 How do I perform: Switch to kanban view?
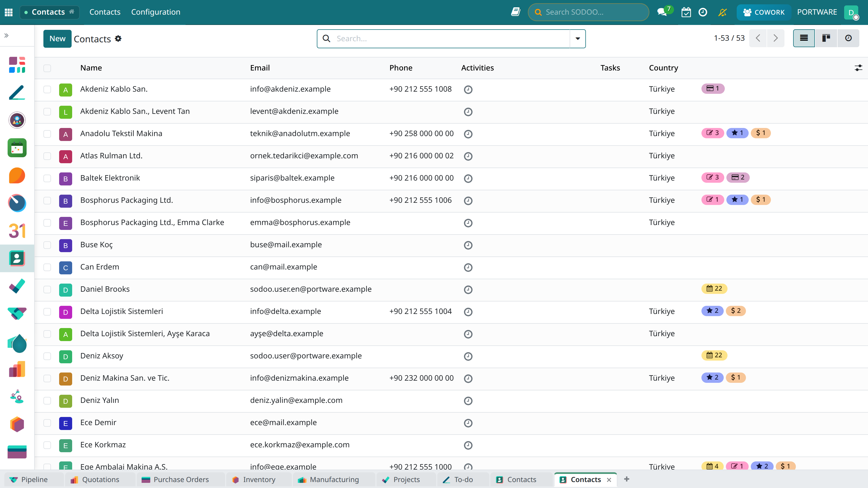click(x=826, y=38)
